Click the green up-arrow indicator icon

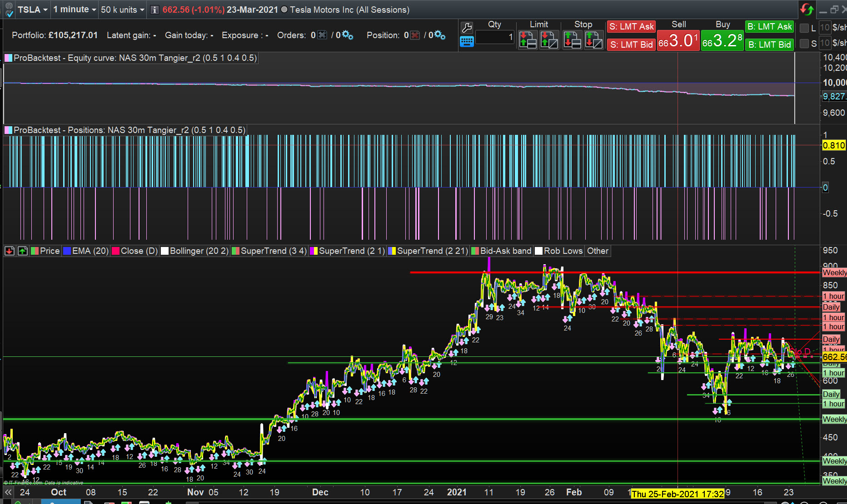pyautogui.click(x=22, y=251)
